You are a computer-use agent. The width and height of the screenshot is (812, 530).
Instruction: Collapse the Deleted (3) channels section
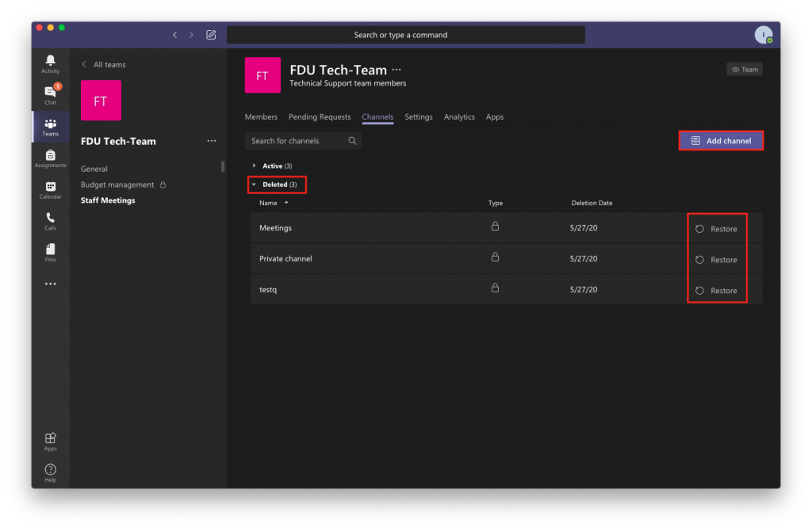pos(275,185)
